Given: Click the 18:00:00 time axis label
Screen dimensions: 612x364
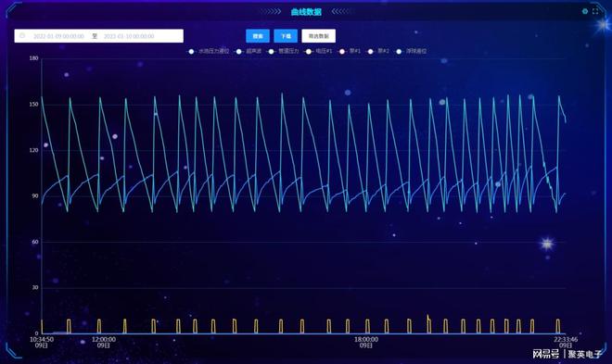Looking at the screenshot, I should (x=366, y=342).
